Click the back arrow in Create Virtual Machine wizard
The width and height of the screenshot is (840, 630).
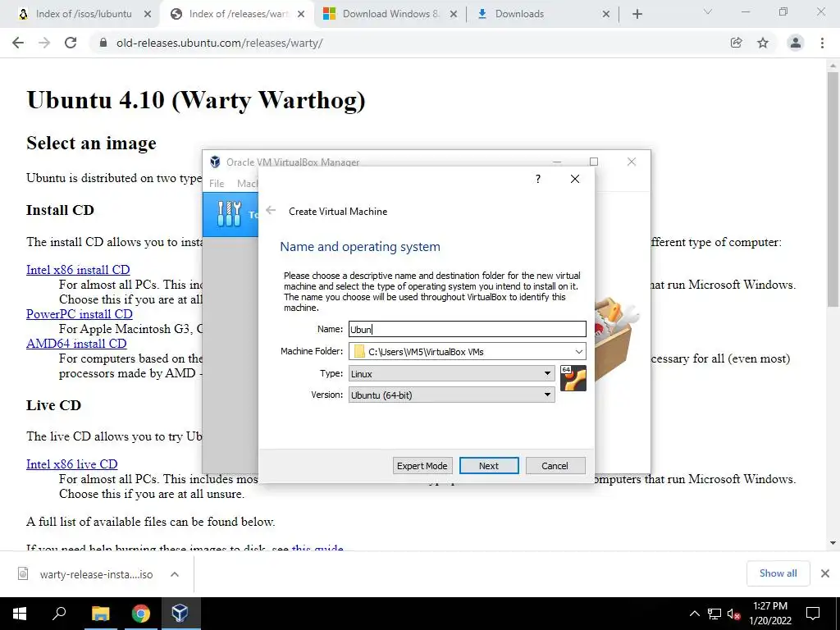pos(271,211)
